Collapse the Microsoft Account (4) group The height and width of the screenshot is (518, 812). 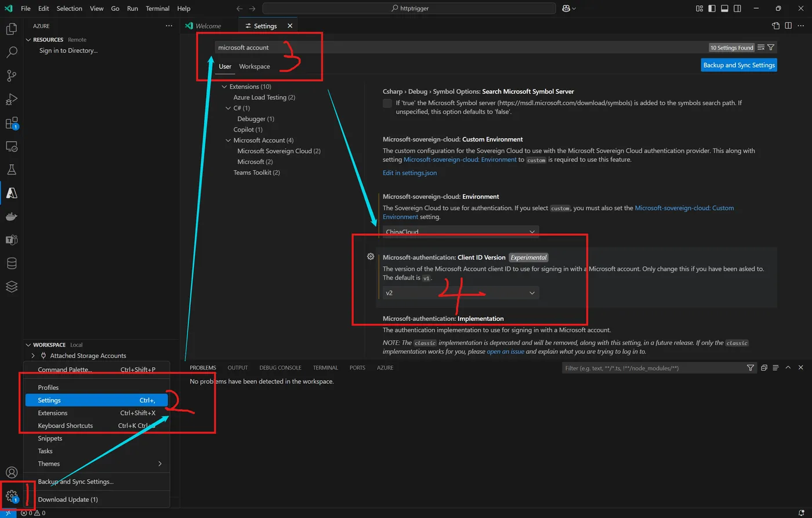click(229, 140)
